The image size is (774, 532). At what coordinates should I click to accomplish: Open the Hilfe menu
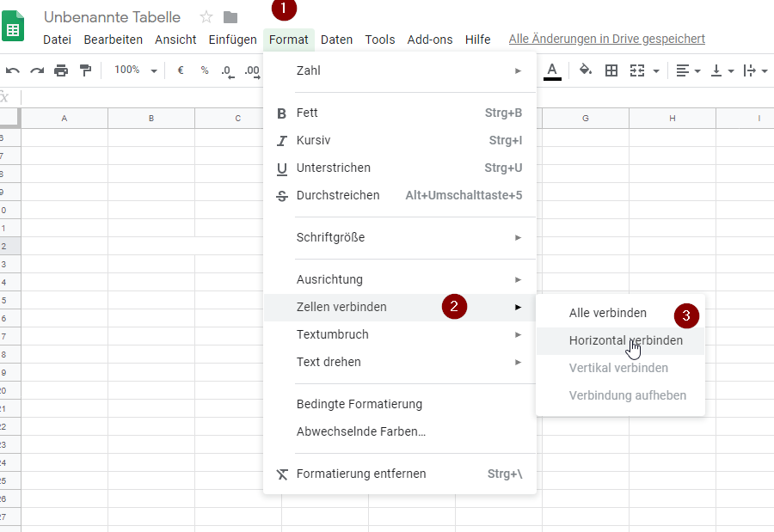point(478,40)
